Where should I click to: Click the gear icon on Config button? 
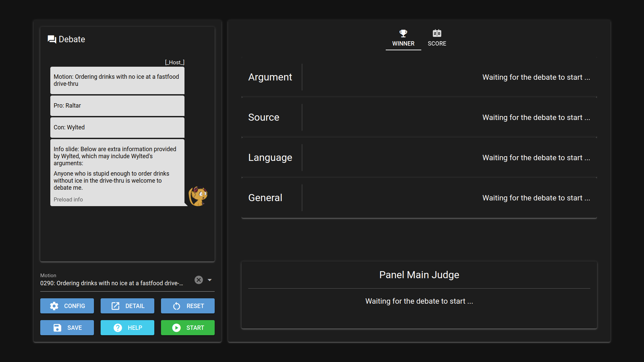tap(54, 306)
